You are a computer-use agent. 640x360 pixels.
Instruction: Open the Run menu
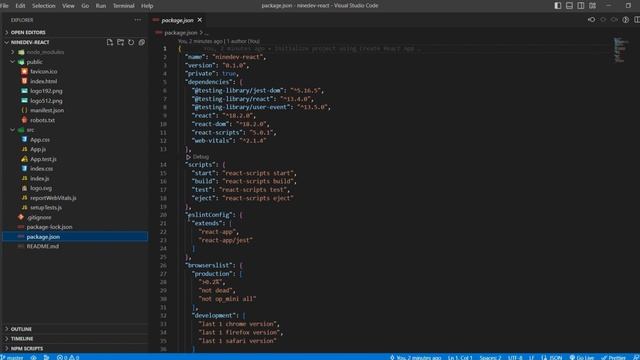[x=100, y=6]
